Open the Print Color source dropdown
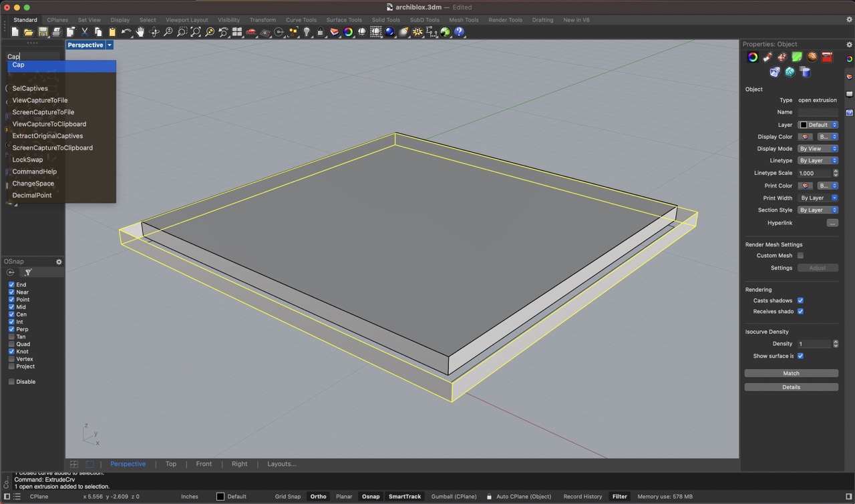The width and height of the screenshot is (855, 504). 828,186
